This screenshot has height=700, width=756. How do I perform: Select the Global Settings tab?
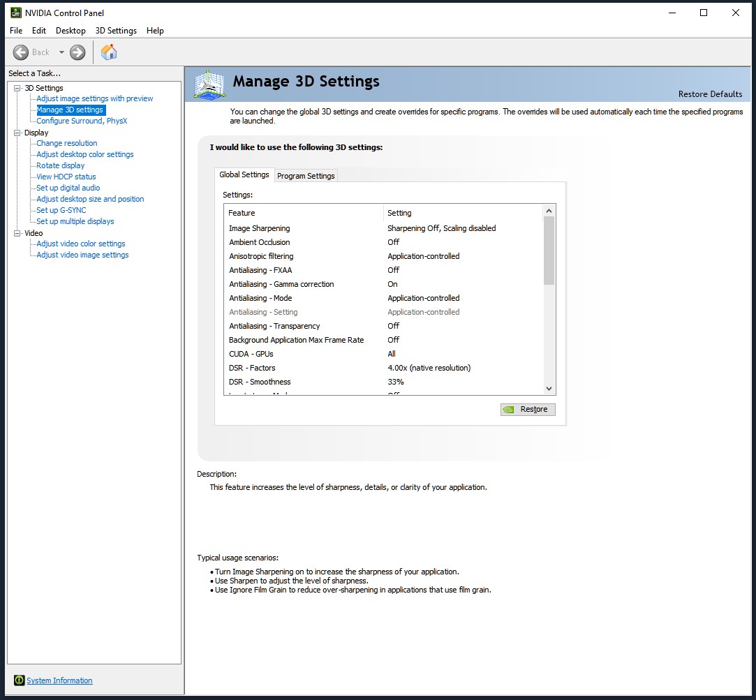(x=244, y=174)
